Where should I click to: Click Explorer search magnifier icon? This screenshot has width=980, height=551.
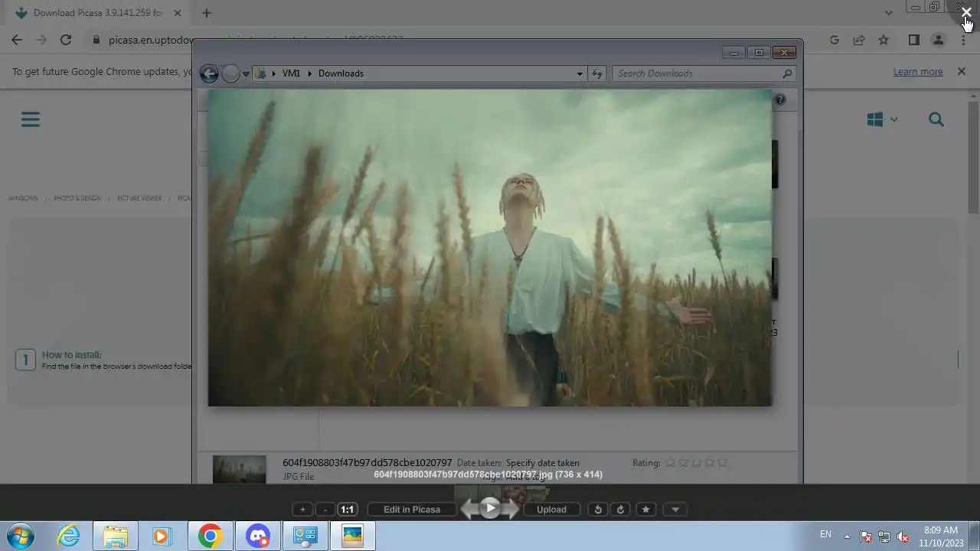click(787, 73)
